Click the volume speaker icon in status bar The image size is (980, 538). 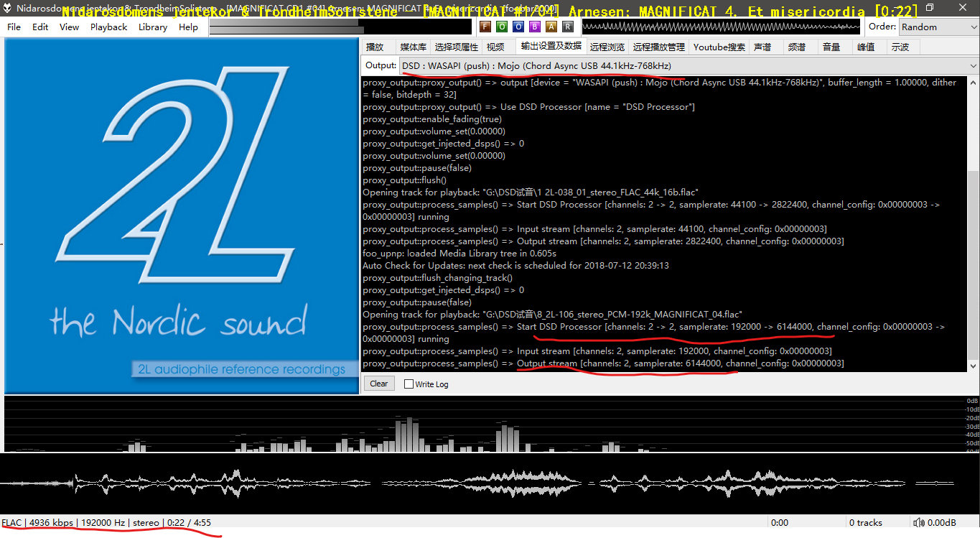tap(918, 523)
